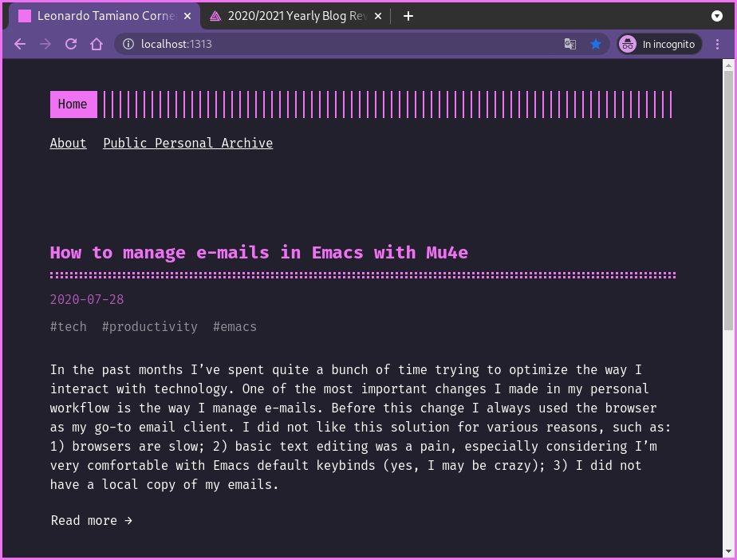View site information icon in address bar
The height and width of the screenshot is (560, 737).
[128, 44]
